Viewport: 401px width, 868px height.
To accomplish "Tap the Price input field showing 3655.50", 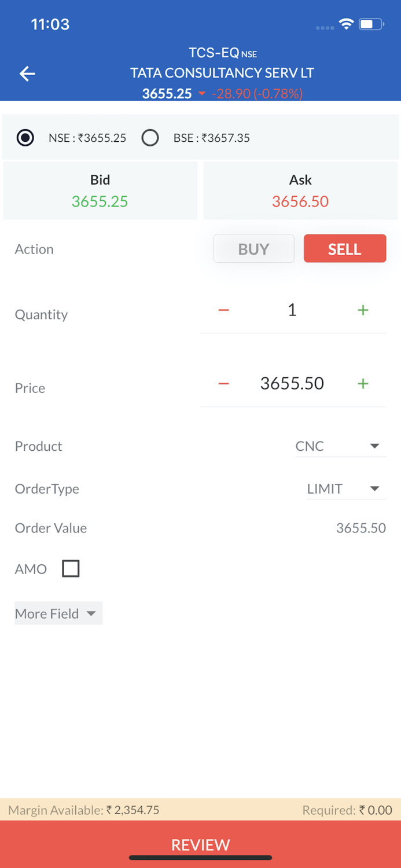I will point(292,383).
